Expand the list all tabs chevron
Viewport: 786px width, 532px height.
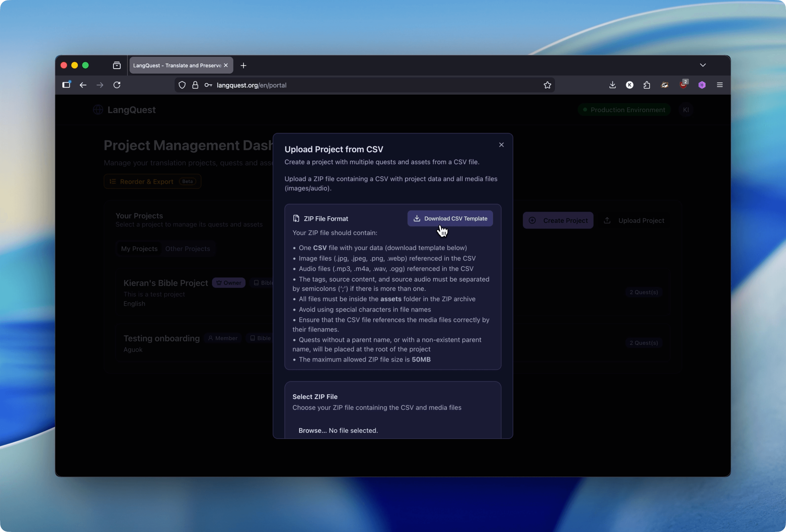703,65
